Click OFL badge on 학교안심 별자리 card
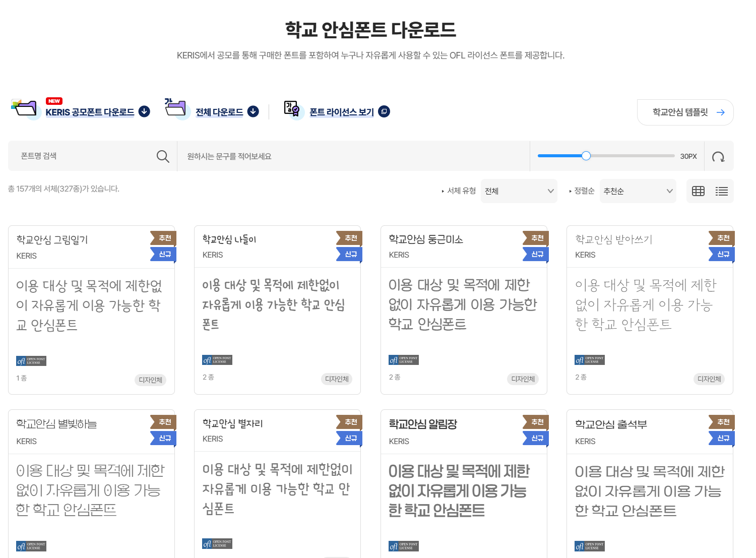This screenshot has height=558, width=756. (x=217, y=544)
